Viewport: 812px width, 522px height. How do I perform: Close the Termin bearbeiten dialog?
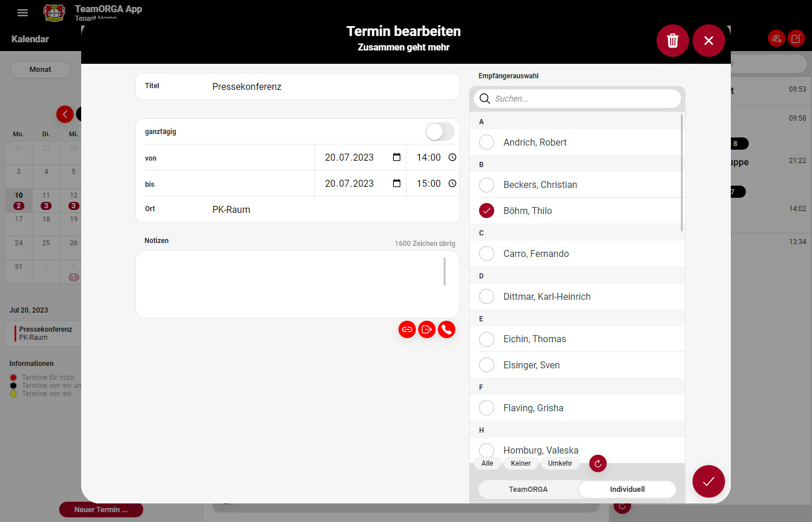coord(708,41)
